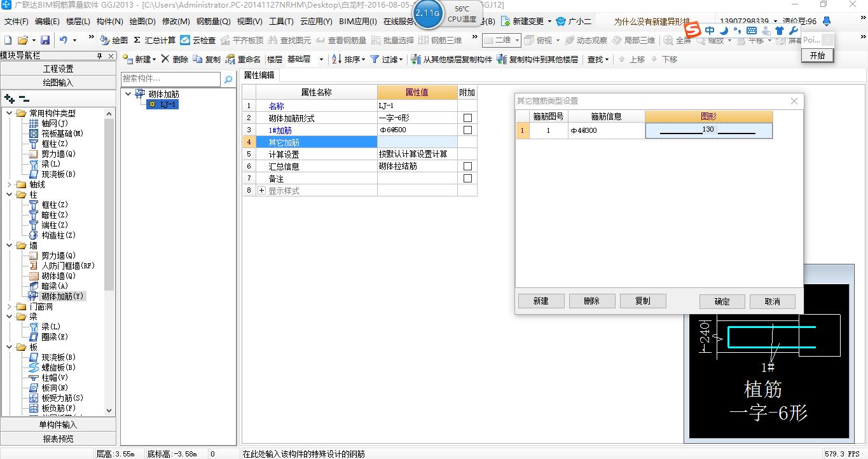Click 从其他楼层复制构件 tool

click(x=451, y=59)
